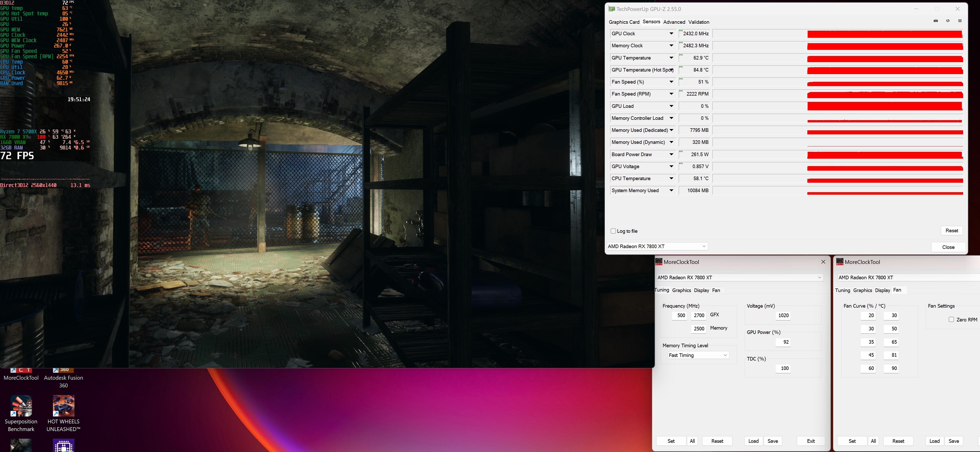Select the GPU-Z Sensors tab
This screenshot has width=980, height=452.
(651, 22)
